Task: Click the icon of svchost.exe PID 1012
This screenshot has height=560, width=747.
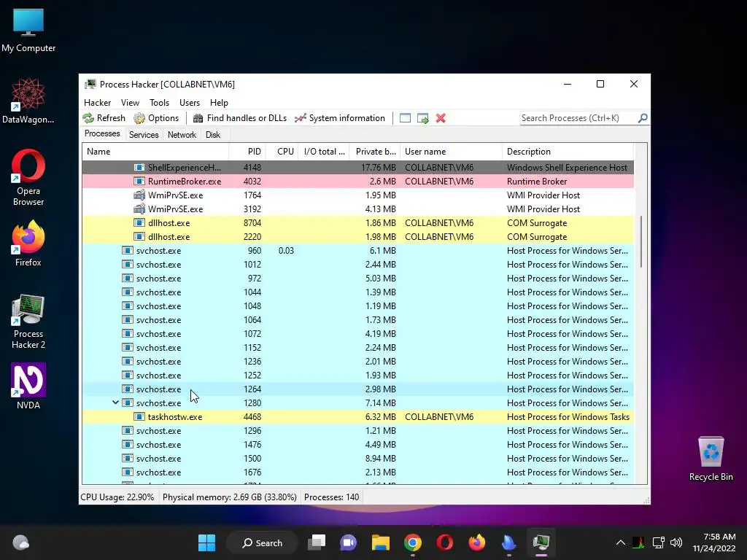Action: point(127,264)
